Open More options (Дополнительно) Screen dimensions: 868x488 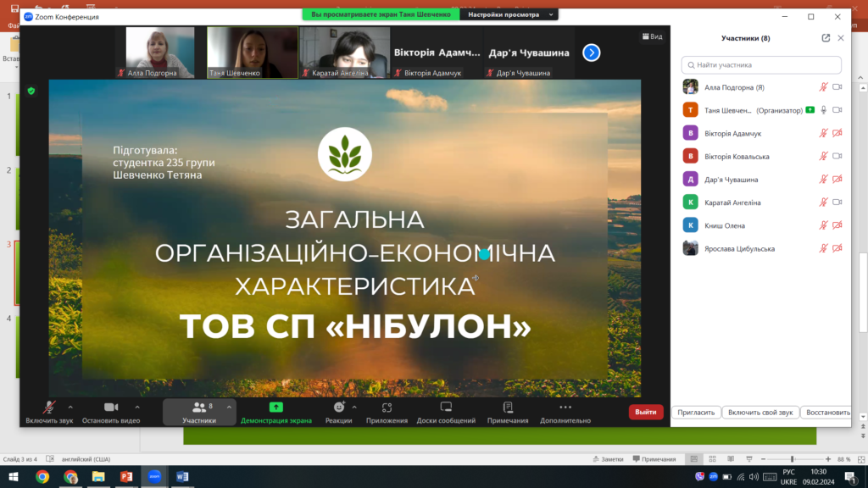[x=565, y=413]
